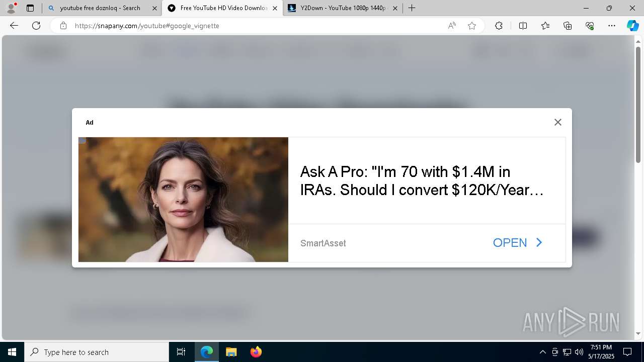Click the Ask A Pro ad headline
The width and height of the screenshot is (644, 362).
coord(422,181)
